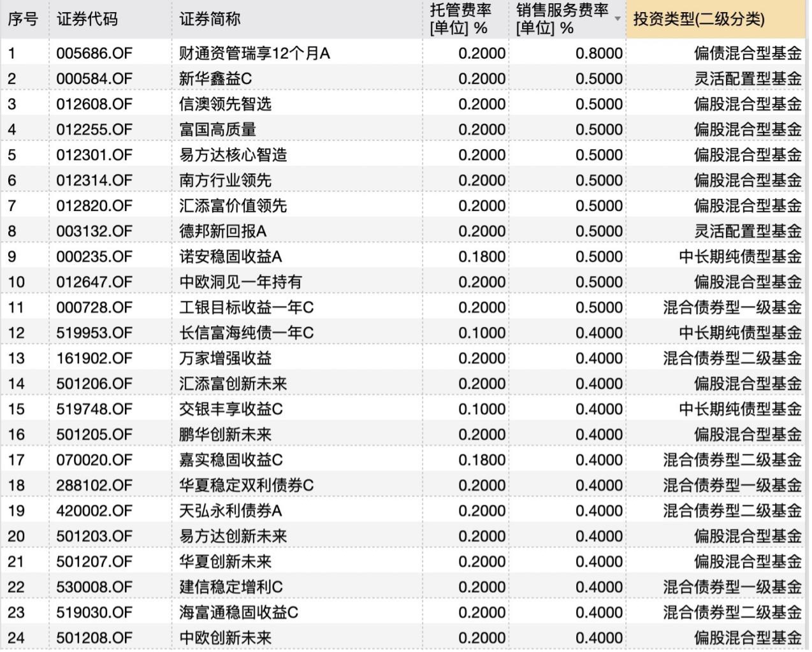Click security code 288102.OF
The image size is (812, 652).
pos(94,486)
